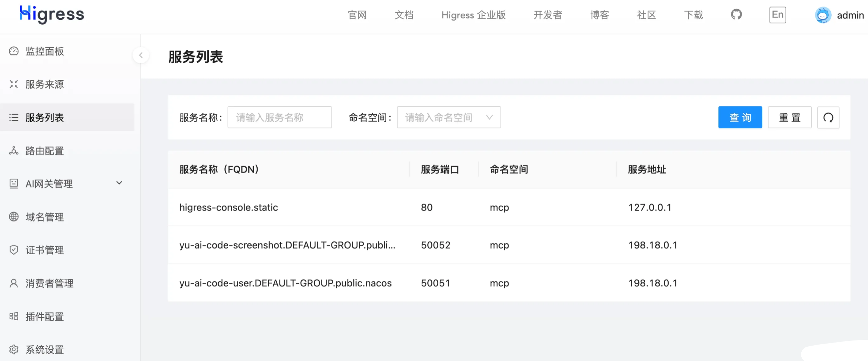Screen dimensions: 868x361
Task: Click the admin avatar icon
Action: point(823,15)
